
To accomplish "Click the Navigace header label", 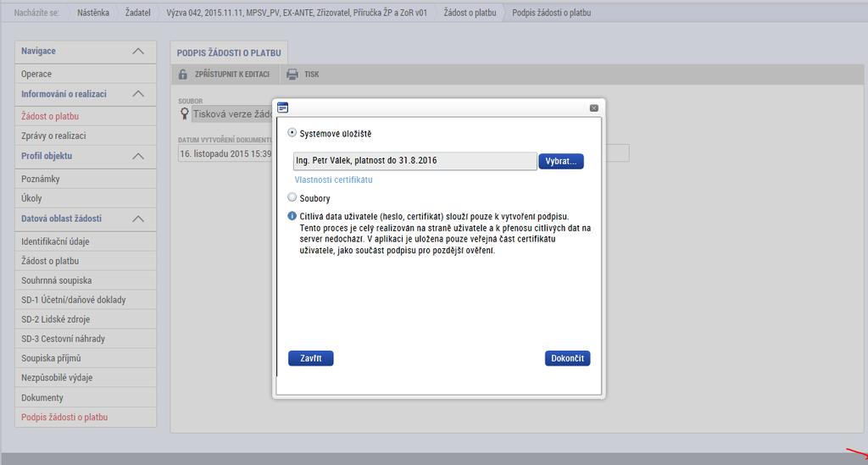I will click(38, 51).
